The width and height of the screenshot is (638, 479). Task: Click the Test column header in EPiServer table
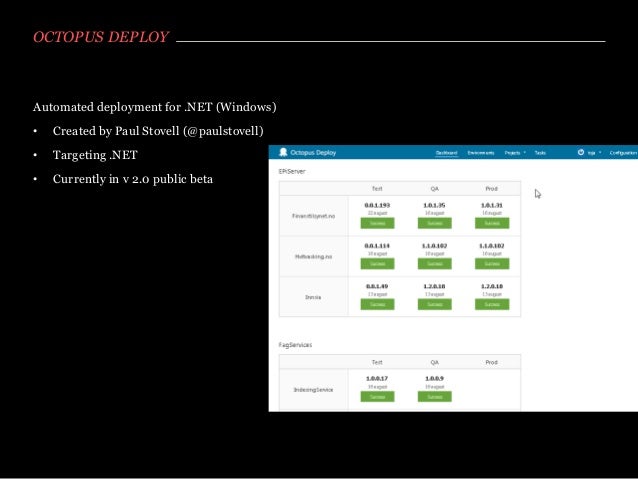tap(377, 188)
